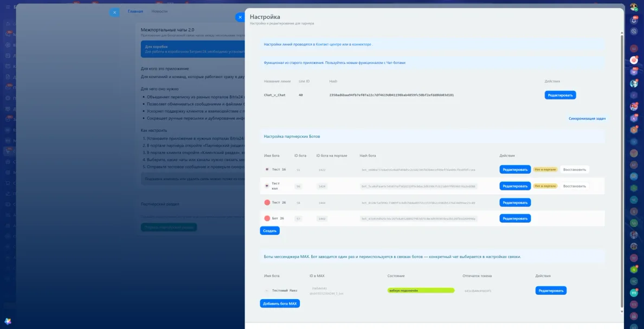The width and height of the screenshot is (644, 329).
Task: Open the white-and-red circle chat avatar
Action: [634, 60]
